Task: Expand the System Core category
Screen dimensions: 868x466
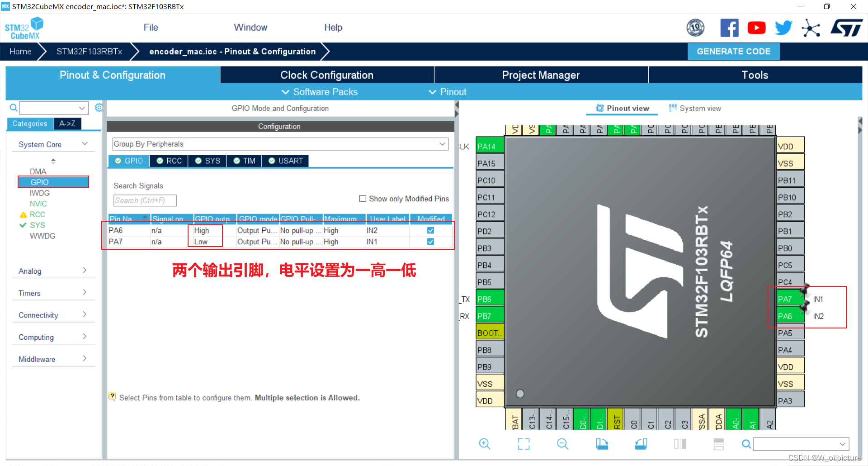Action: (x=53, y=144)
